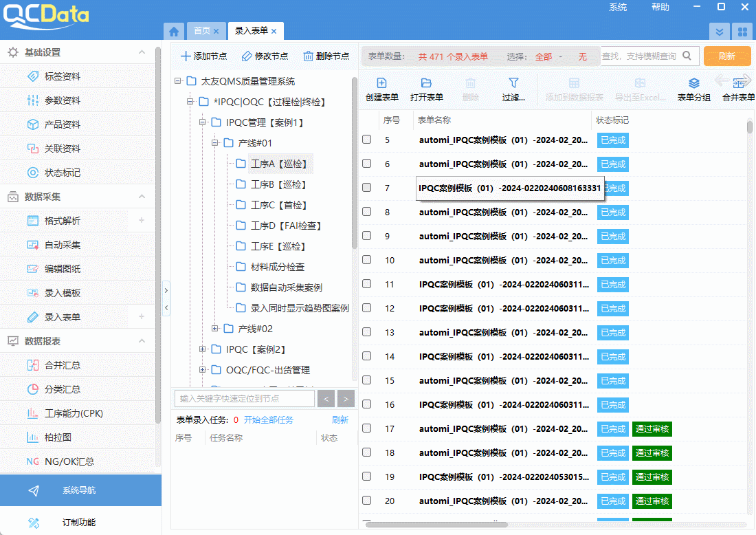This screenshot has width=756, height=535.
Task: Click the orange 刷新 button
Action: tap(726, 56)
